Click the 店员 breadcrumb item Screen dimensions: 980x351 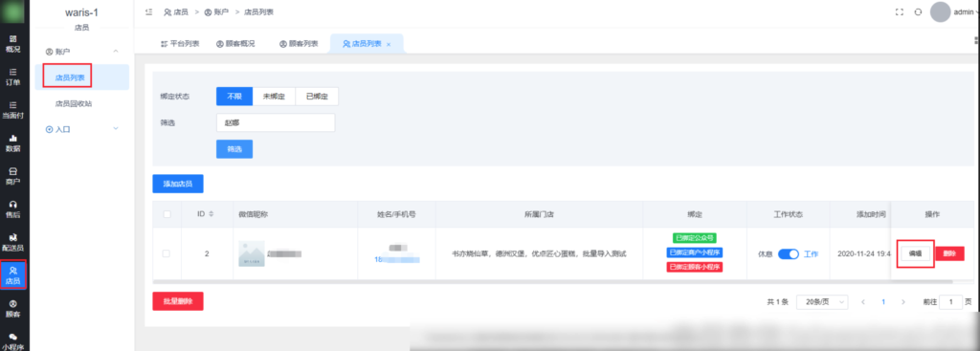176,11
